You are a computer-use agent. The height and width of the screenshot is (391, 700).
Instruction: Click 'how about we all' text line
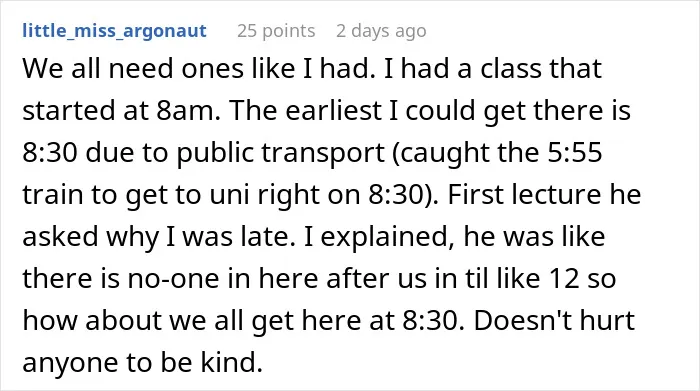click(x=133, y=320)
